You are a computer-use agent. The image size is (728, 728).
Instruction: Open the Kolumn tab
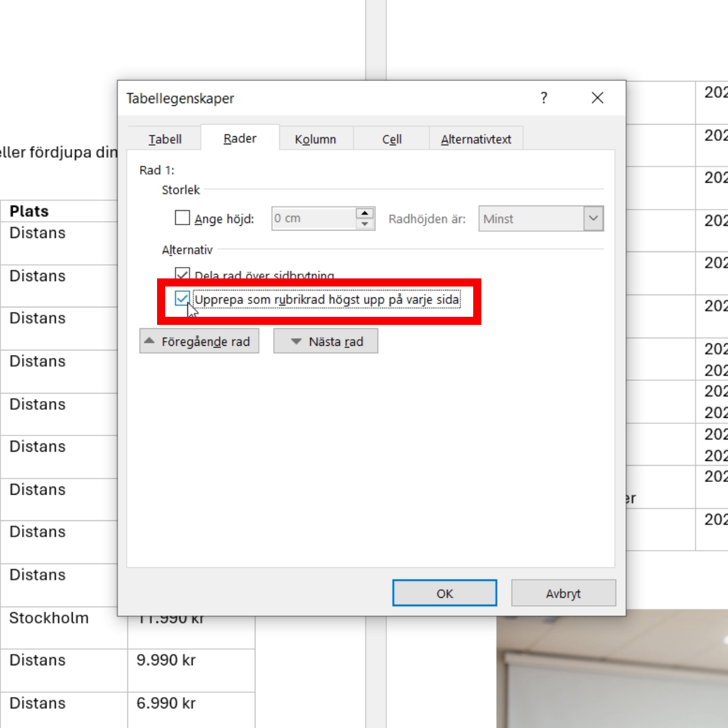pyautogui.click(x=315, y=140)
